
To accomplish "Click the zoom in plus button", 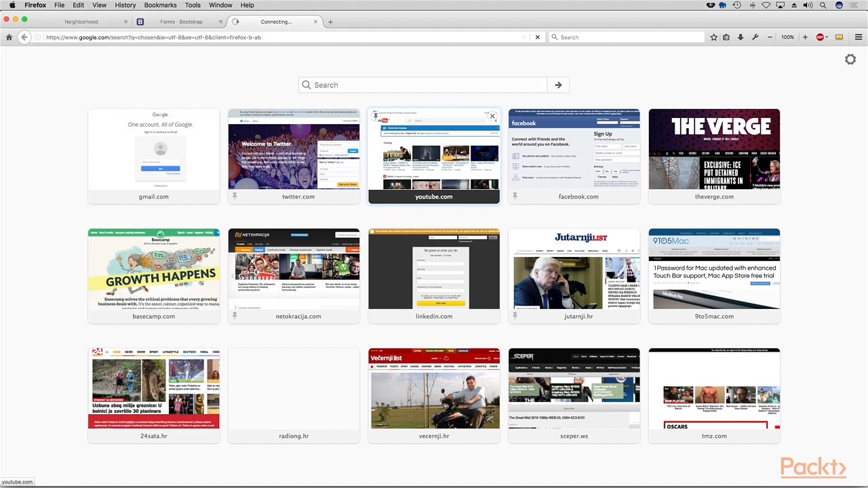I will (x=805, y=37).
